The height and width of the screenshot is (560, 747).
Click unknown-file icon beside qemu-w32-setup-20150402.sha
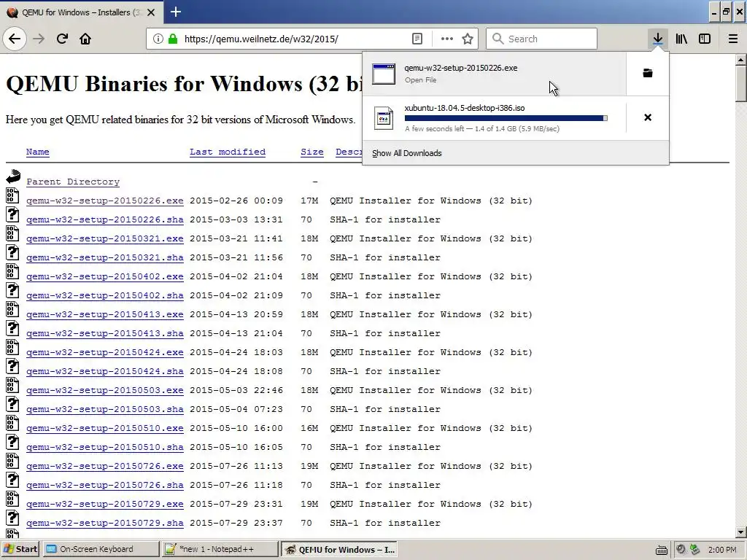[x=12, y=290]
